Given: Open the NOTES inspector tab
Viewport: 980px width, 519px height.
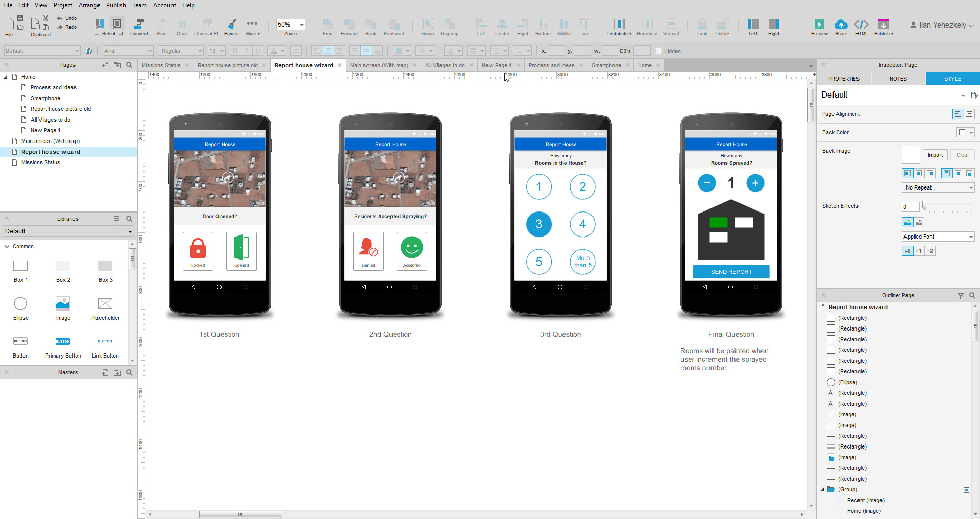Looking at the screenshot, I should click(x=898, y=79).
